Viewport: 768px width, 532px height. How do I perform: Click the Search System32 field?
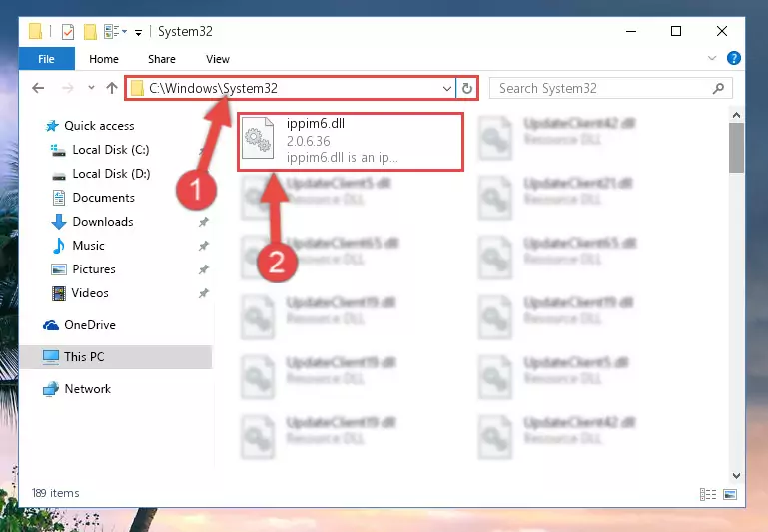611,89
